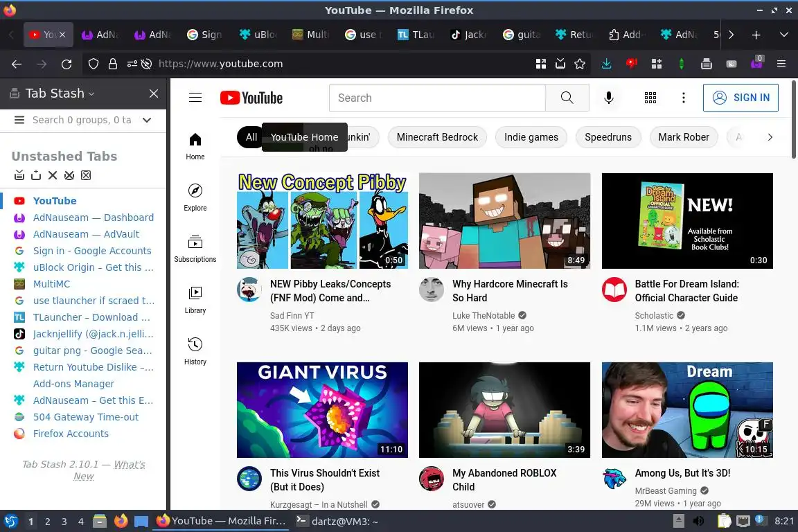This screenshot has height=532, width=798.
Task: Open Tab Stash sidebar hamburger menu
Action: [19, 120]
